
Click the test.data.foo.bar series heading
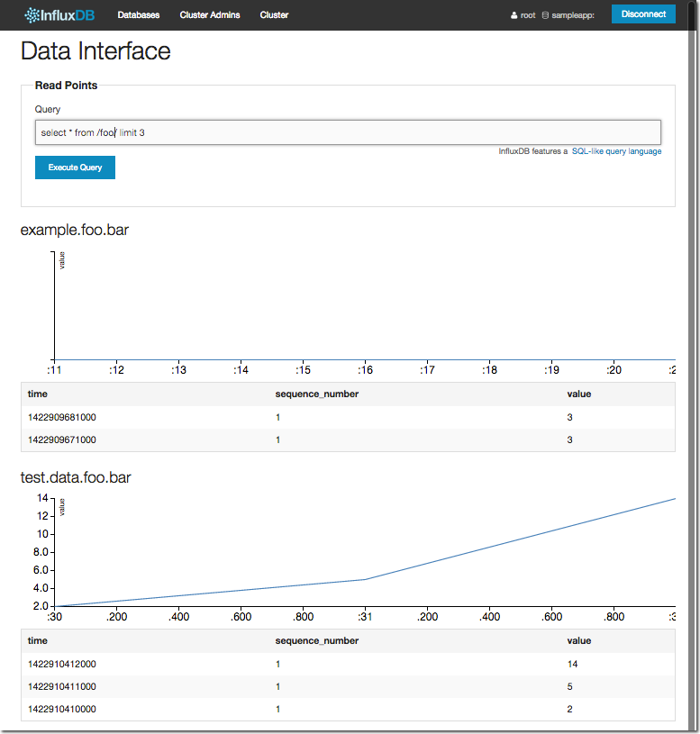[x=76, y=478]
